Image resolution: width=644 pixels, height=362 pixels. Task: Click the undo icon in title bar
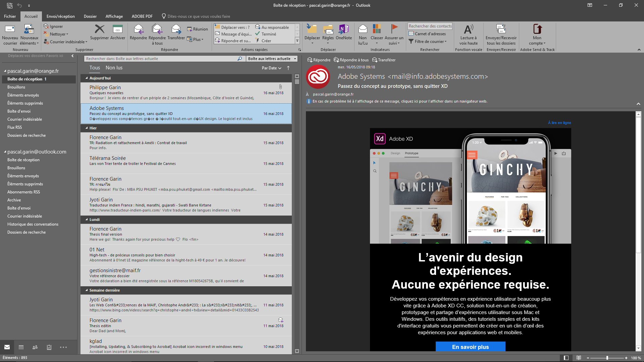tap(19, 5)
